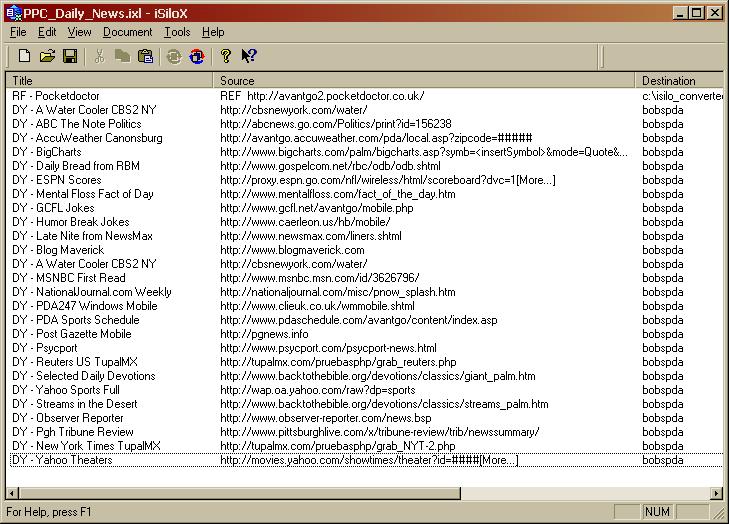The height and width of the screenshot is (524, 729).
Task: Open the Help menu
Action: click(213, 32)
